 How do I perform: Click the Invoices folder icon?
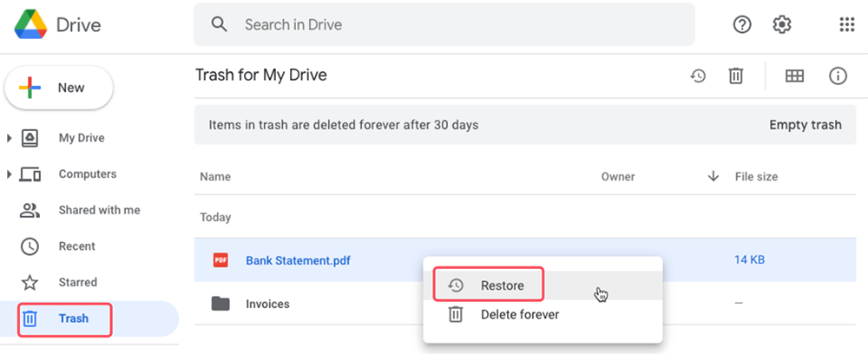[x=220, y=304]
